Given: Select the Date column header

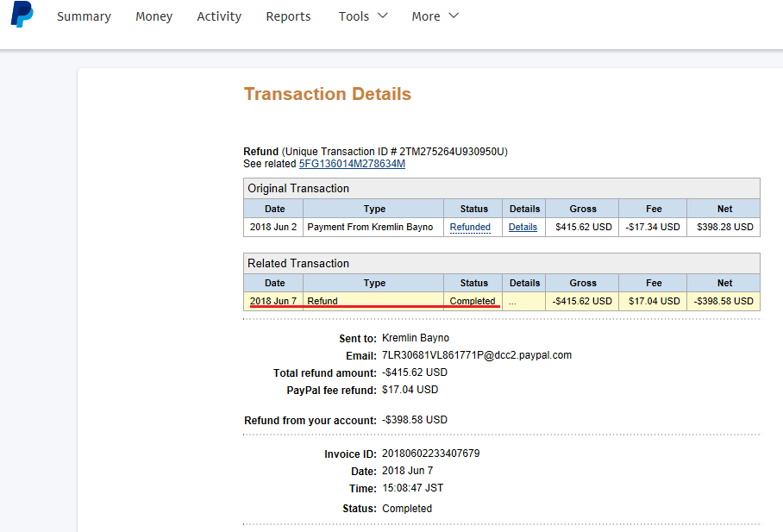Looking at the screenshot, I should coord(274,209).
